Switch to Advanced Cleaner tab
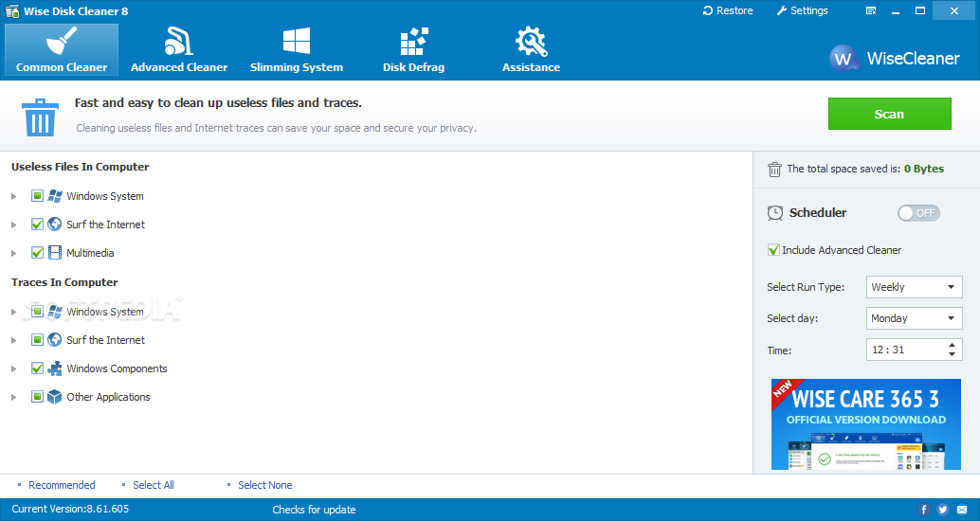The width and height of the screenshot is (980, 521). pos(179,50)
